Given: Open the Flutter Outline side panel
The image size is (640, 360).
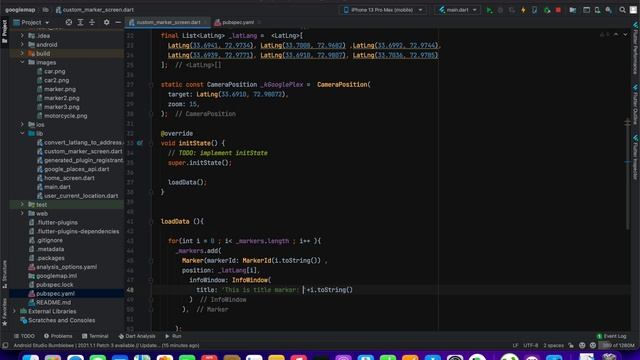Looking at the screenshot, I should 636,104.
